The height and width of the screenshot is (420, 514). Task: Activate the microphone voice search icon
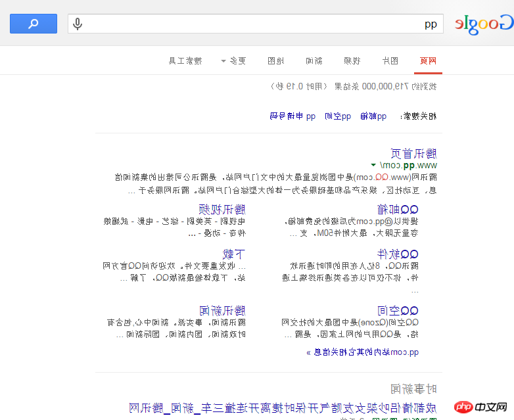tap(78, 24)
